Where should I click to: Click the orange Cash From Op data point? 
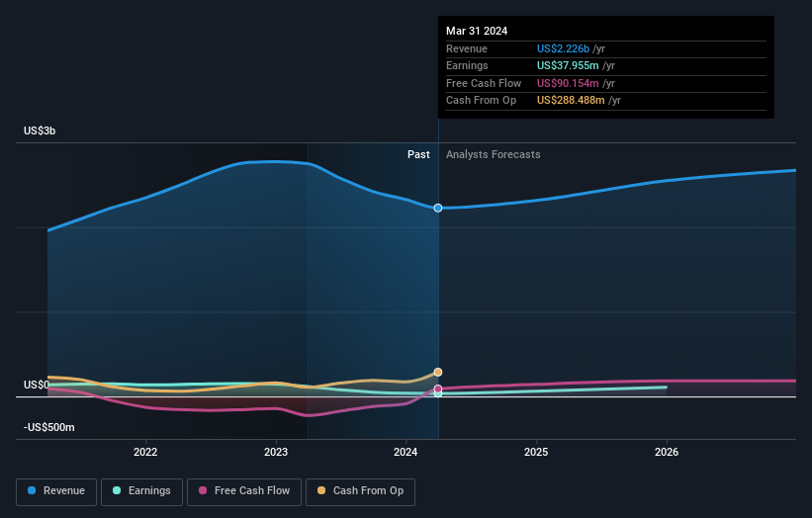pyautogui.click(x=438, y=372)
